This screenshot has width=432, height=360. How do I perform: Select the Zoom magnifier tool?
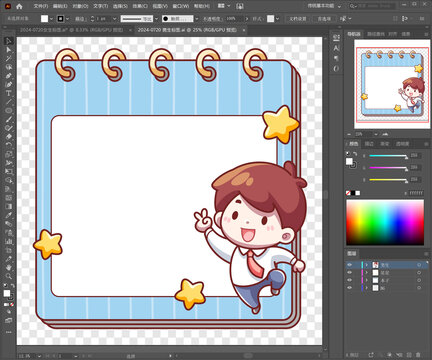(8, 276)
